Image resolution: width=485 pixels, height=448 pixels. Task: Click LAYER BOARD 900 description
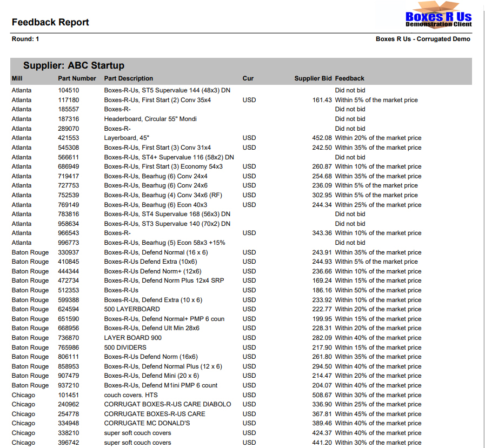tap(133, 338)
